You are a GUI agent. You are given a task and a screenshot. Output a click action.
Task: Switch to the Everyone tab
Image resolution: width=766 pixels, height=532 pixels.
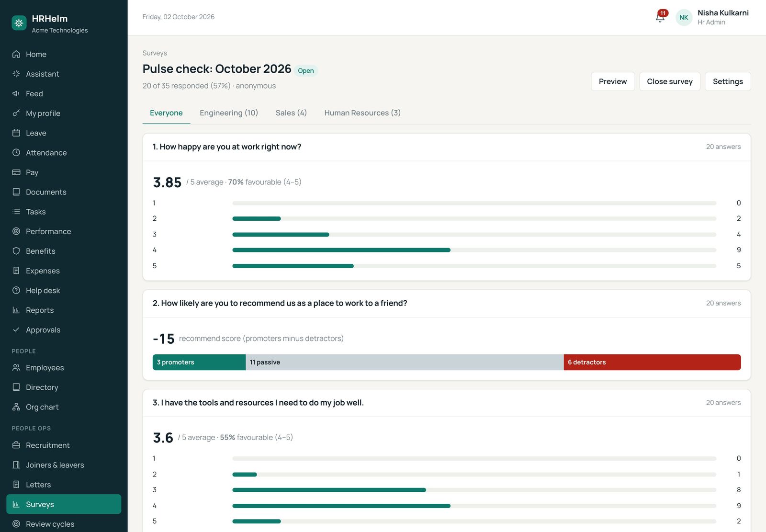click(x=166, y=113)
